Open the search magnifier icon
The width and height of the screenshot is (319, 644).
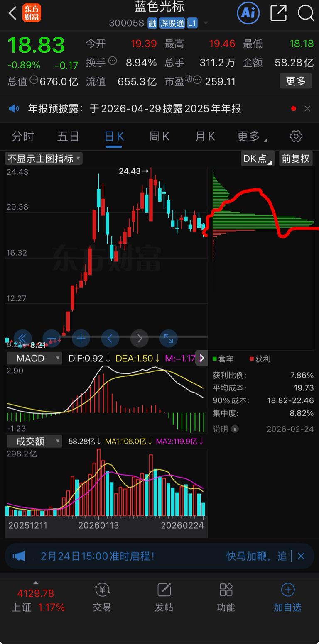pos(306,13)
